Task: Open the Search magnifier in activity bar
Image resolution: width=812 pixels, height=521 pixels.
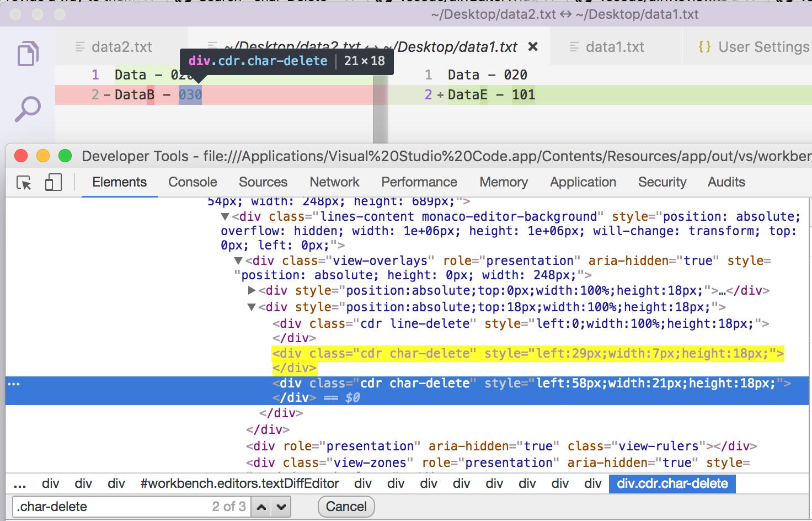Action: coord(28,109)
